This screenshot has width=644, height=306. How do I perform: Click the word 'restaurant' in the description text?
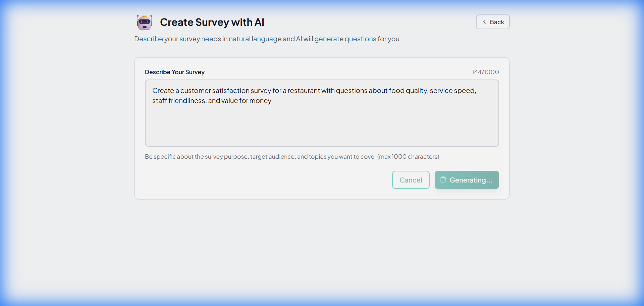pyautogui.click(x=304, y=91)
